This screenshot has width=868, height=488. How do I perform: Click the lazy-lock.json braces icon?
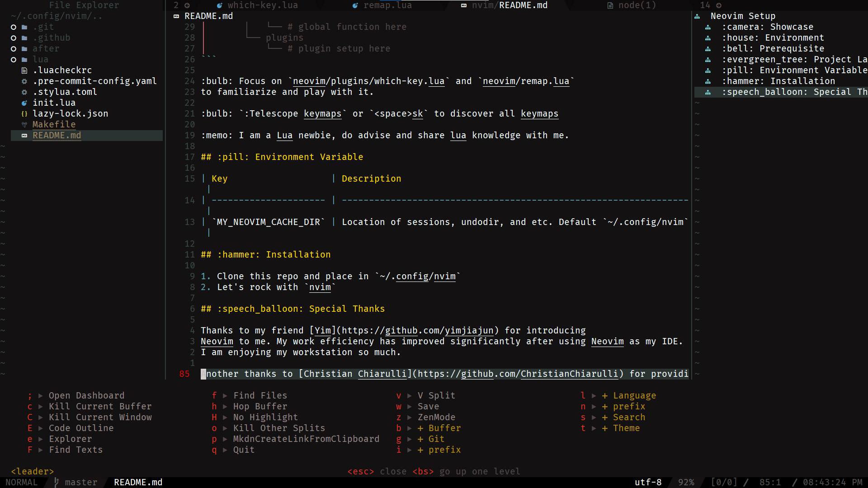pyautogui.click(x=24, y=114)
